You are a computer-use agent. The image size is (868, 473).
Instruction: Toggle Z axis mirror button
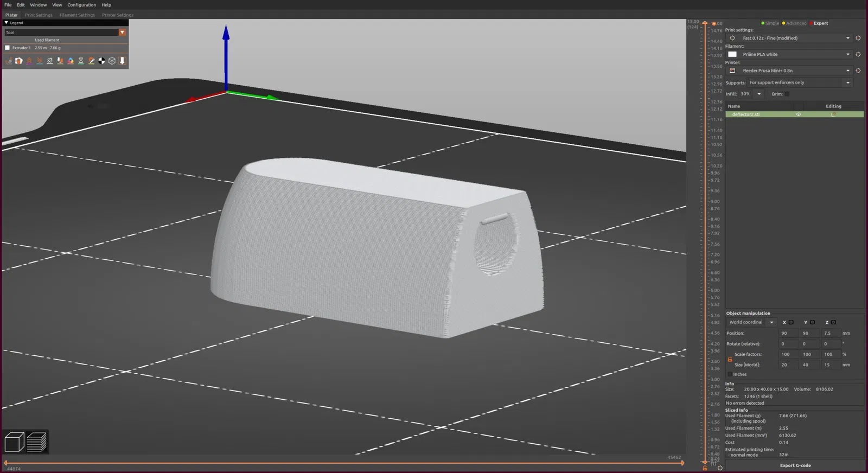tap(833, 322)
